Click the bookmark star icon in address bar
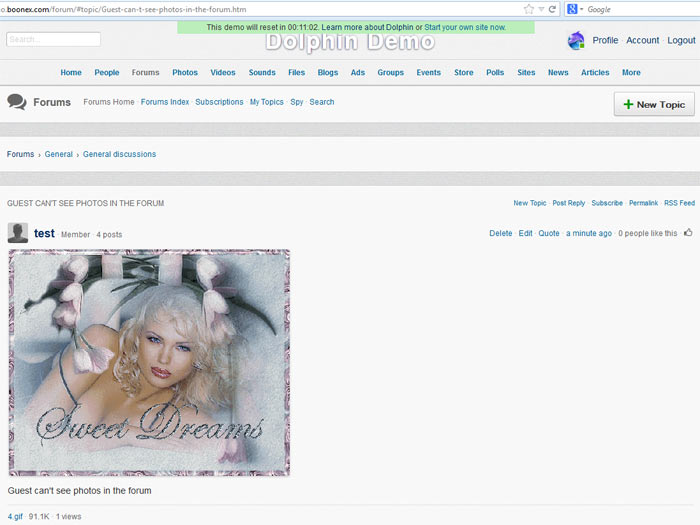This screenshot has width=700, height=525. coord(529,9)
